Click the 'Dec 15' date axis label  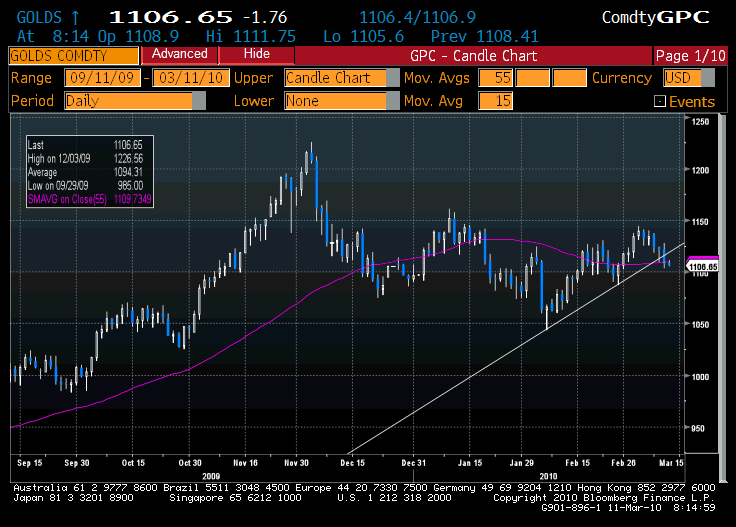pyautogui.click(x=353, y=463)
